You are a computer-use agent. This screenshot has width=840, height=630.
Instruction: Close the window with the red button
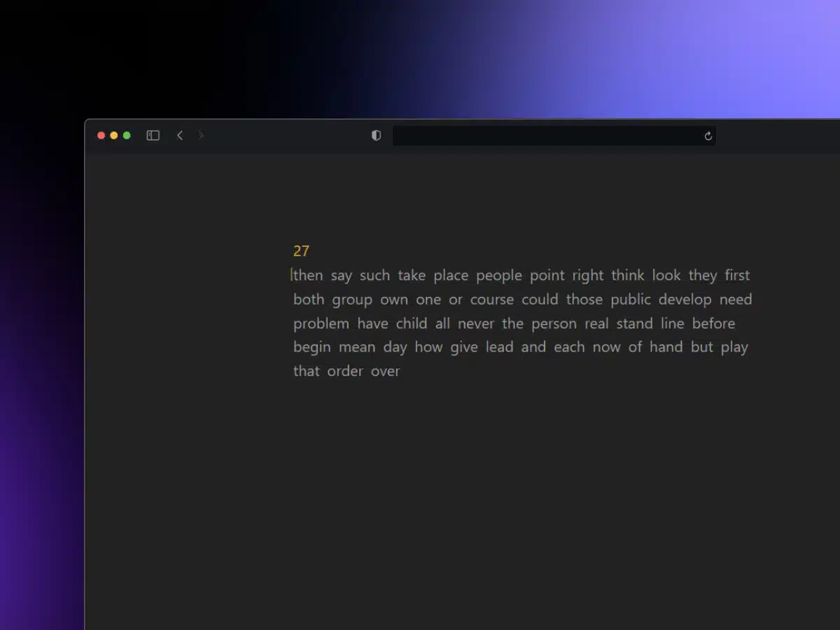101,136
